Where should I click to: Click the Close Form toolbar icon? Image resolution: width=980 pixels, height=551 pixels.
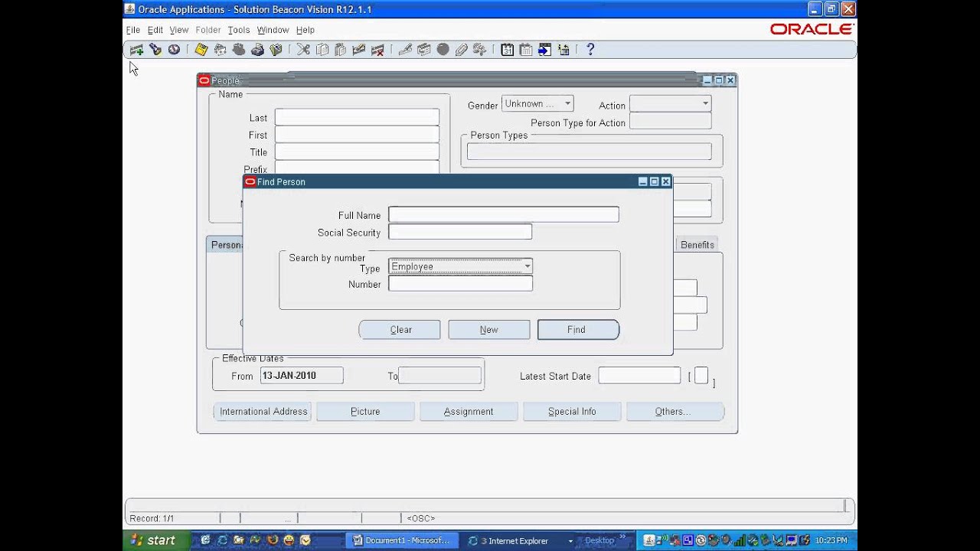tap(276, 50)
